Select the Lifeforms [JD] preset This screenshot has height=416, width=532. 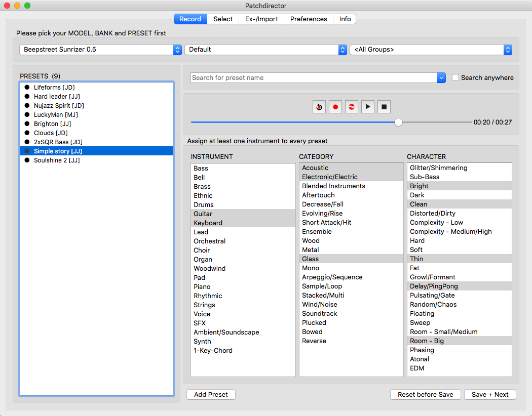click(97, 88)
